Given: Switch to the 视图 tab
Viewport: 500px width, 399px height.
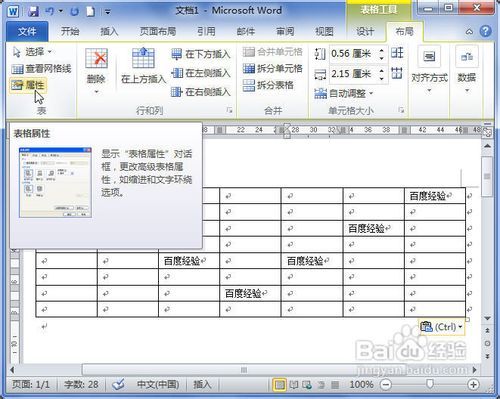Looking at the screenshot, I should [x=324, y=31].
